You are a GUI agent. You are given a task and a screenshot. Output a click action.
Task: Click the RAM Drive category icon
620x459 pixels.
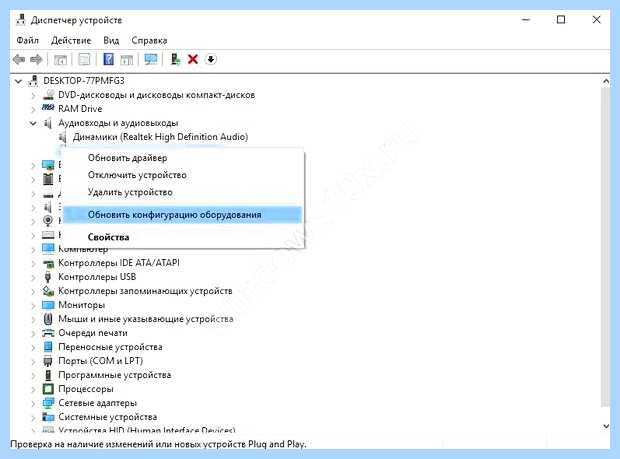point(48,108)
